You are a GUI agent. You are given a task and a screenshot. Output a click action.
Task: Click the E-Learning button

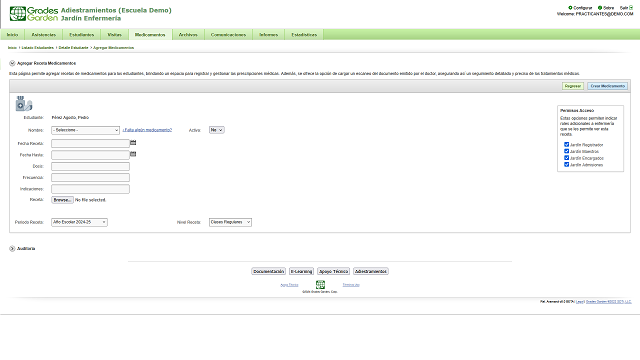pos(301,271)
